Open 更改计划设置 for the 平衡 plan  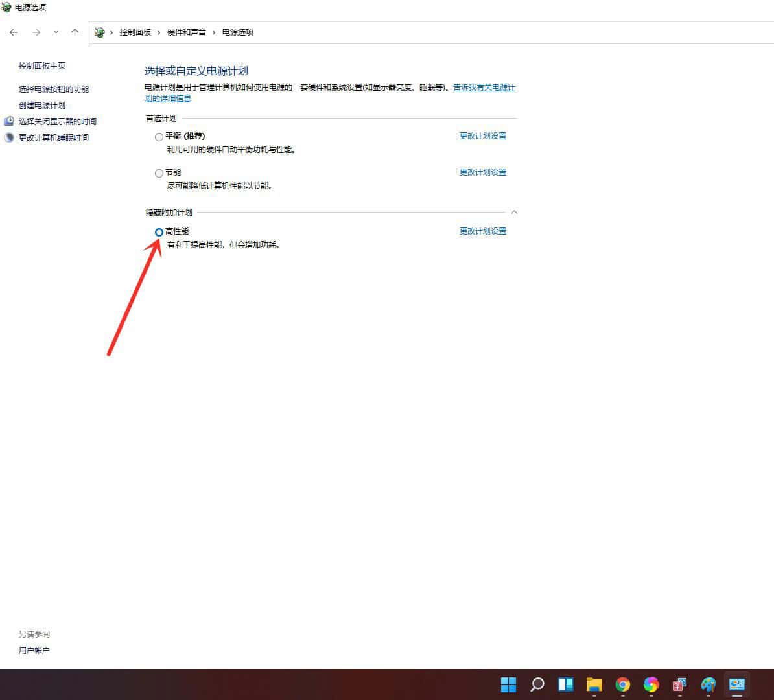pos(482,136)
